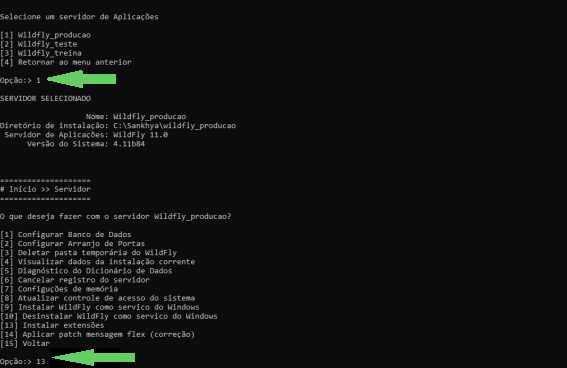This screenshot has height=368, width=567.
Task: Click the 'SERVIDOR SELECIONADO' heading
Action: tap(46, 98)
